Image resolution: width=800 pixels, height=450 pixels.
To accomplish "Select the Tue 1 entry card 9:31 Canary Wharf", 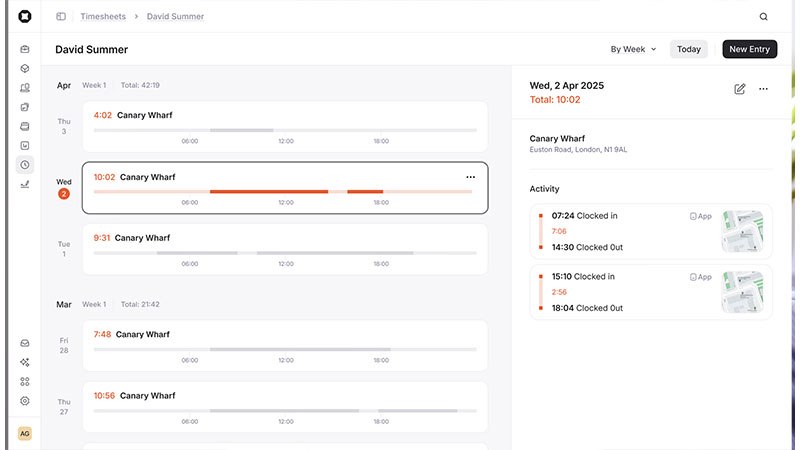I will [285, 249].
